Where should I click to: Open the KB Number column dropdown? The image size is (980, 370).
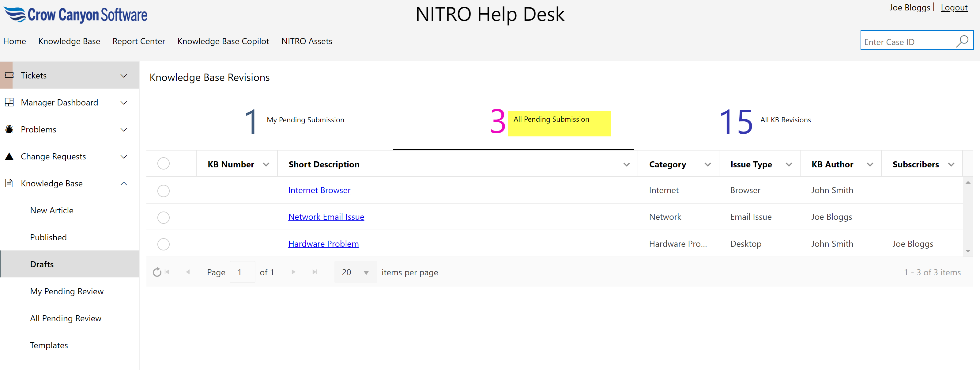(x=266, y=164)
